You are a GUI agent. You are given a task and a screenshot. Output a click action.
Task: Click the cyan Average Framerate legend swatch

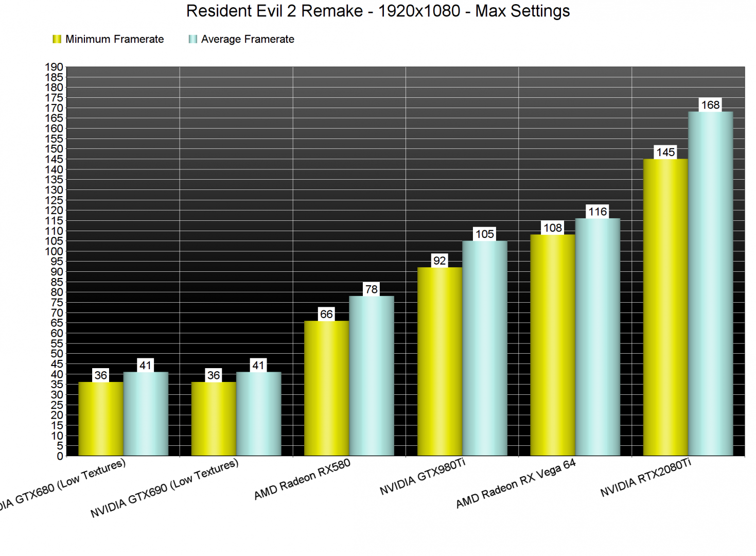coord(193,39)
